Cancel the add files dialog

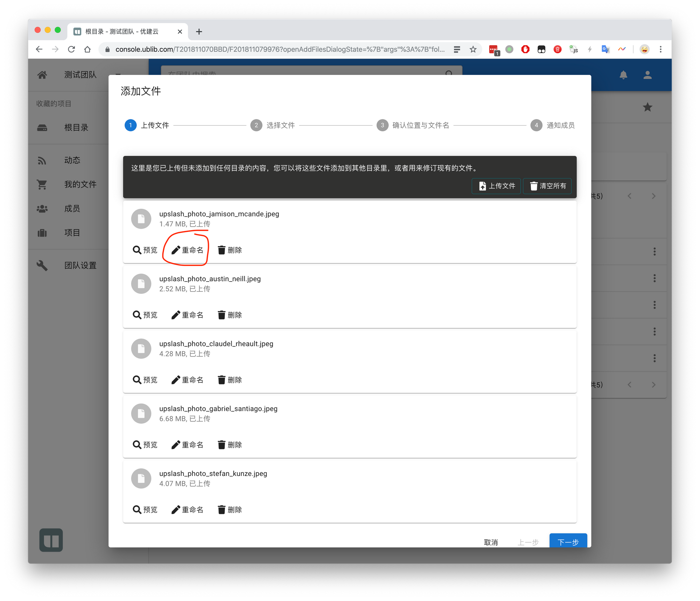pos(491,542)
